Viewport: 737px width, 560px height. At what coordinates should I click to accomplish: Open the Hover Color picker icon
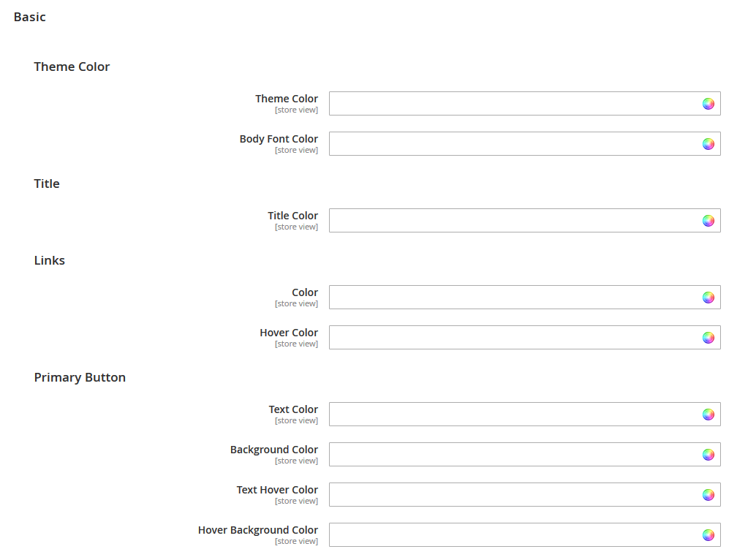click(x=708, y=337)
